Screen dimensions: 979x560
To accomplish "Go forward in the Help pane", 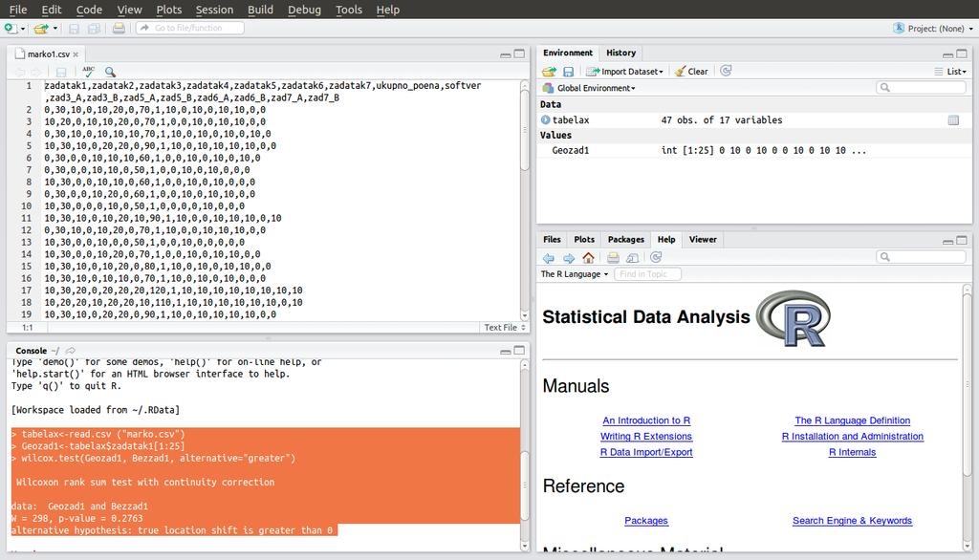I will pos(569,258).
